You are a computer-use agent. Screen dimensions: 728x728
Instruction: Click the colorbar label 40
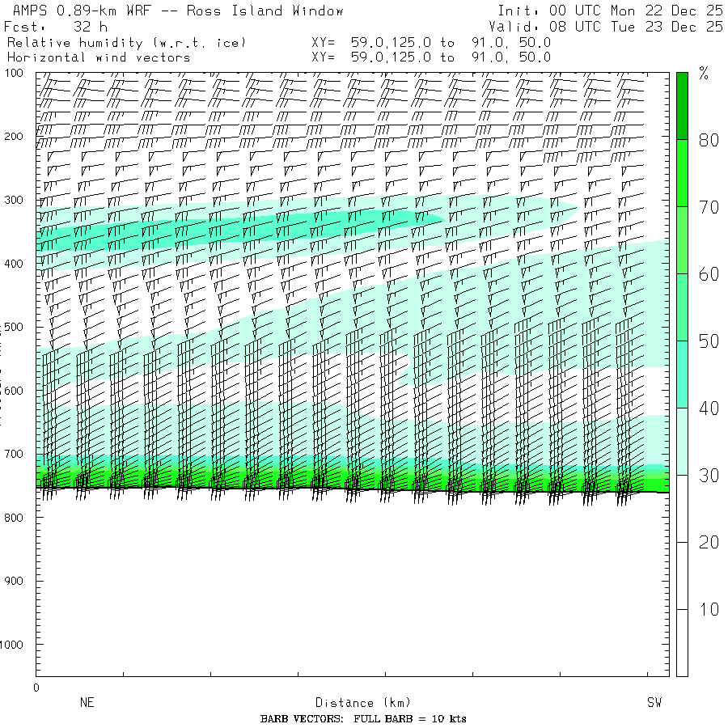709,408
